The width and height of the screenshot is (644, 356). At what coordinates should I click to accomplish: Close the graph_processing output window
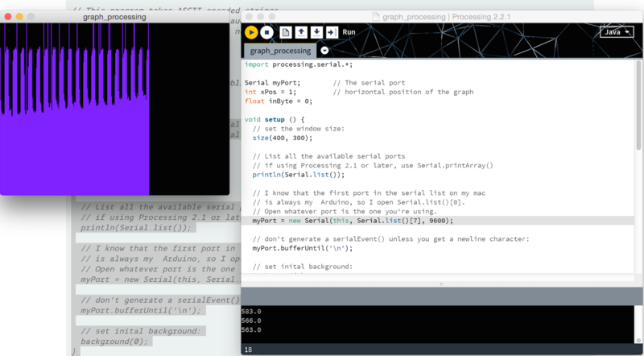click(8, 16)
